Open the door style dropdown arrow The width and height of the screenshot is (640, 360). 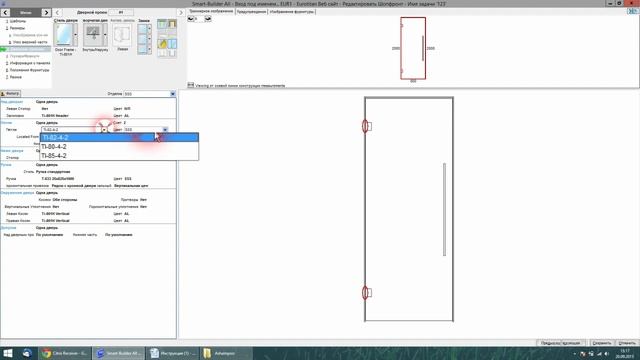click(x=75, y=35)
